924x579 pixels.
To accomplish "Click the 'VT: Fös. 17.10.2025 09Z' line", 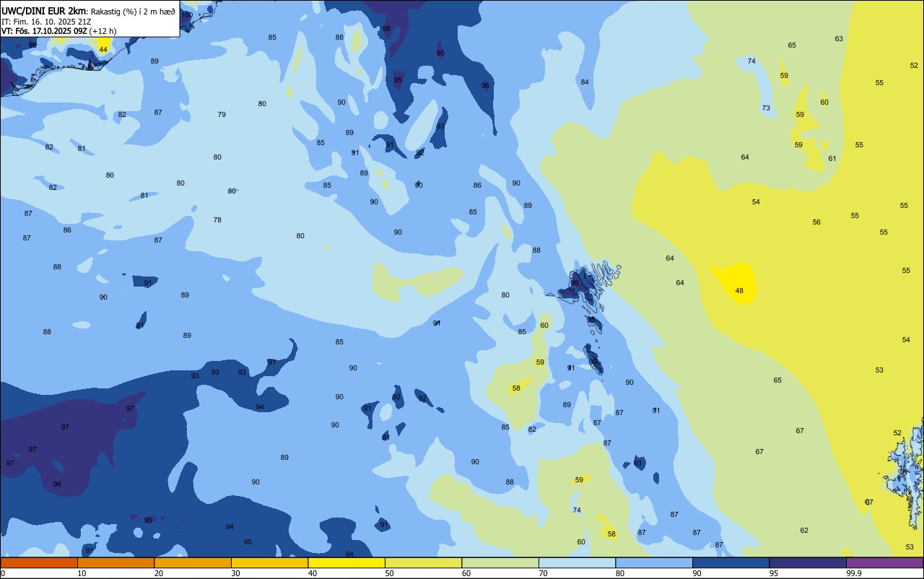I will click(45, 31).
